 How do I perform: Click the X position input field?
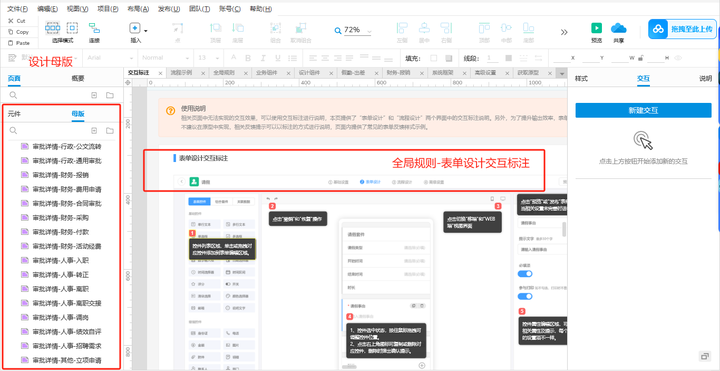pyautogui.click(x=562, y=58)
